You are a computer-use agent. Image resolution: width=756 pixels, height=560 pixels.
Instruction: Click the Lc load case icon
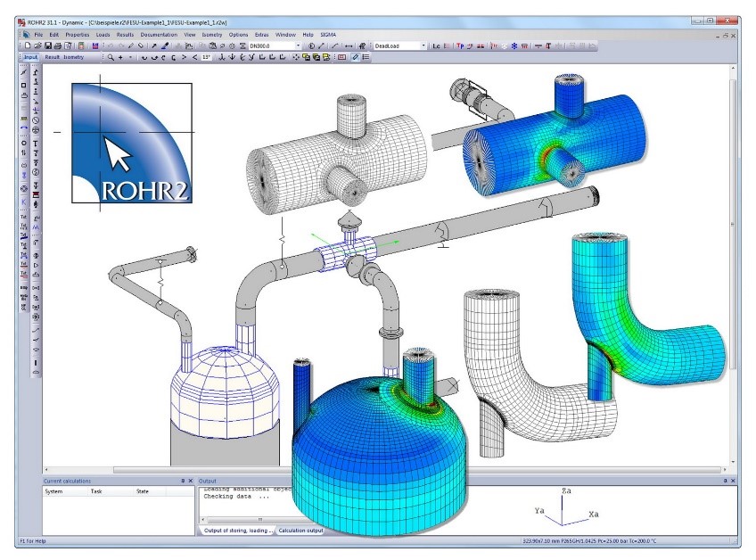pos(436,45)
